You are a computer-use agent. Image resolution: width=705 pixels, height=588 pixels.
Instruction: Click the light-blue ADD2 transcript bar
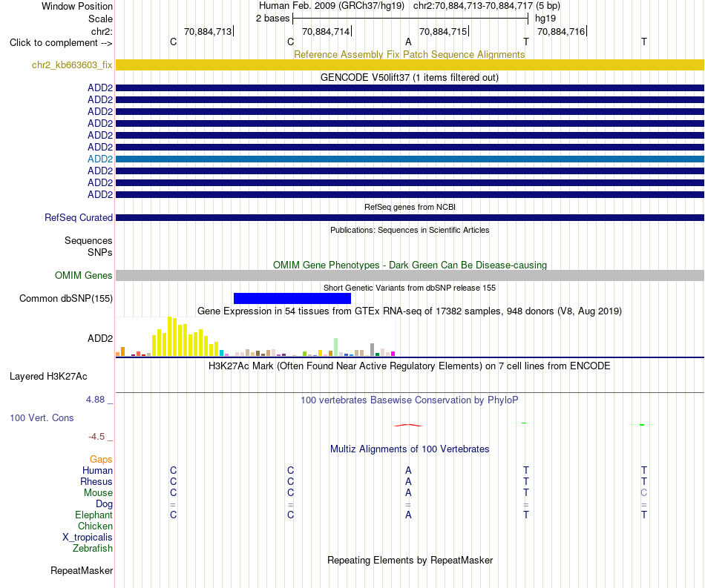point(410,159)
